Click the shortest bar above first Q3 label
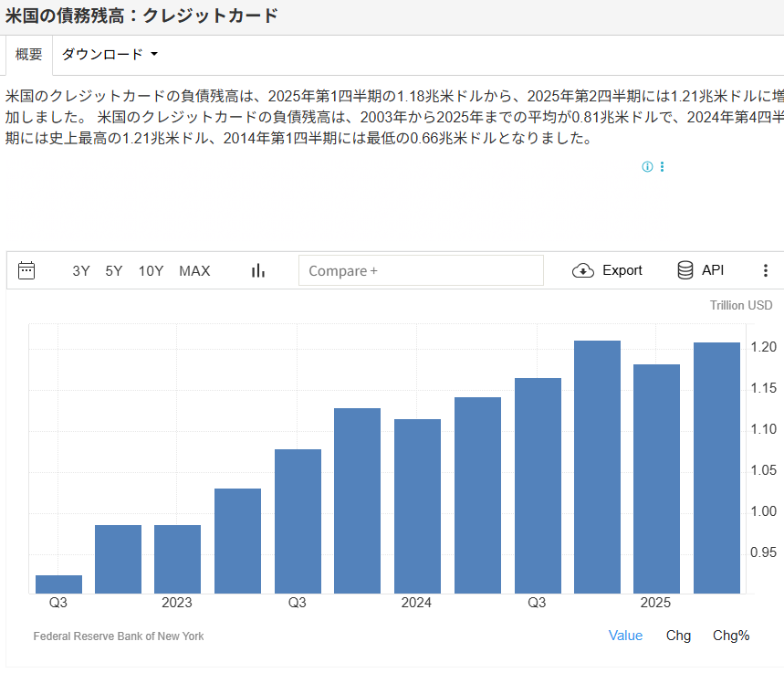The height and width of the screenshot is (673, 784). click(x=58, y=584)
